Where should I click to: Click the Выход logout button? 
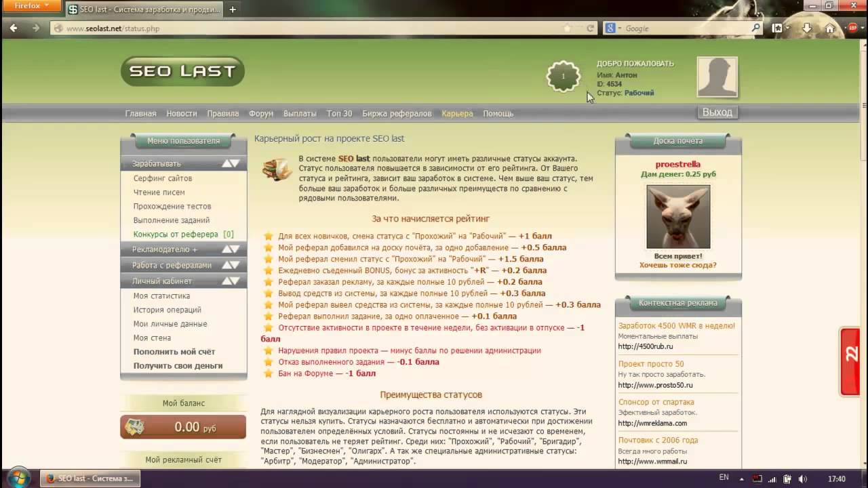point(717,112)
